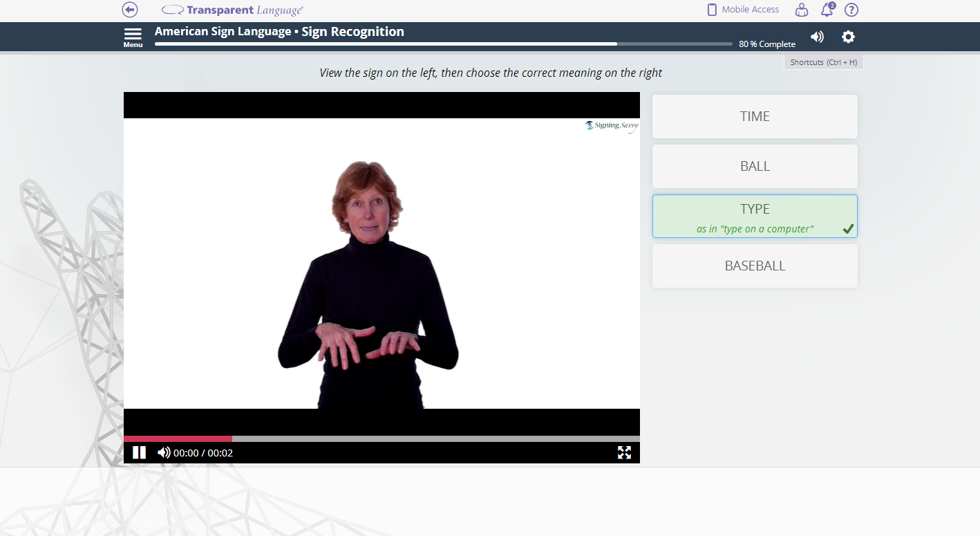This screenshot has height=536, width=980.
Task: Open the user profile icon
Action: (x=801, y=10)
